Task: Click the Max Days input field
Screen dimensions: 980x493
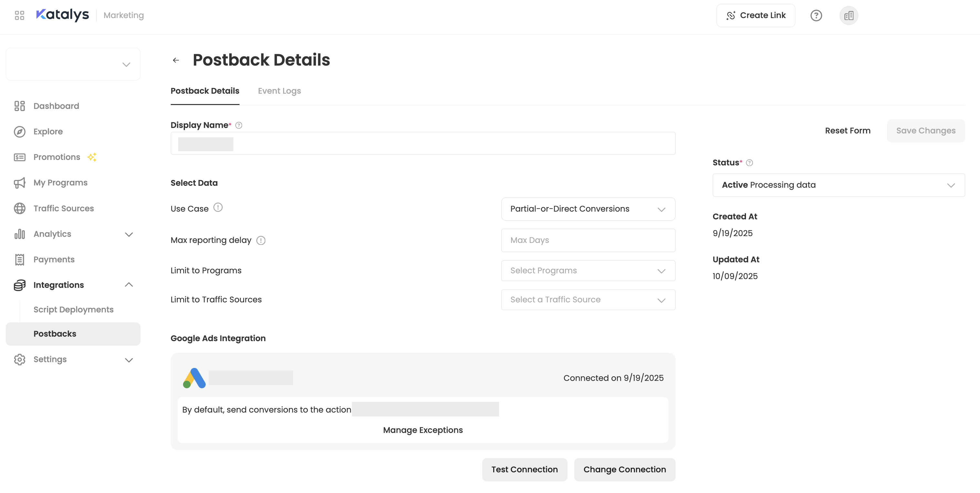Action: 588,240
